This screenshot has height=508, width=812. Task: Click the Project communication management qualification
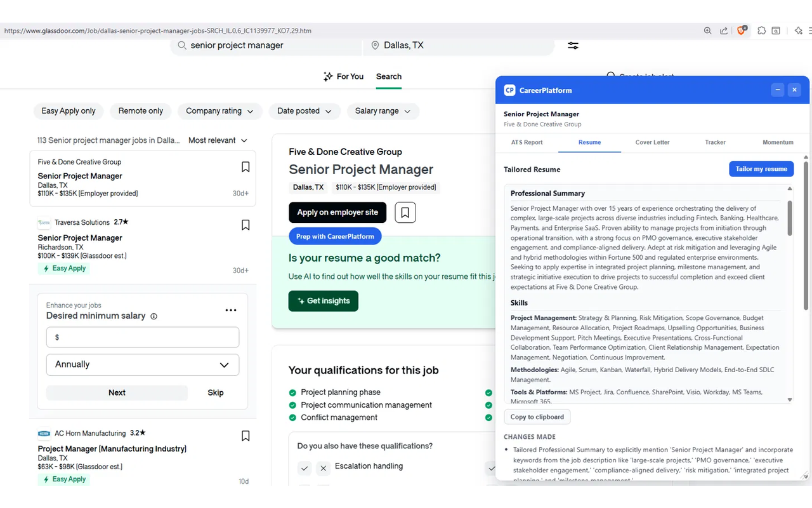[366, 405]
